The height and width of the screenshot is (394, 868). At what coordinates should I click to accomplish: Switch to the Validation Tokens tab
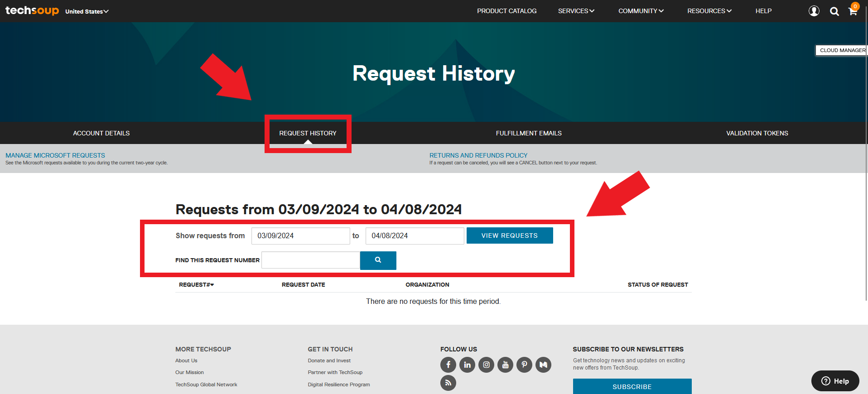click(757, 133)
